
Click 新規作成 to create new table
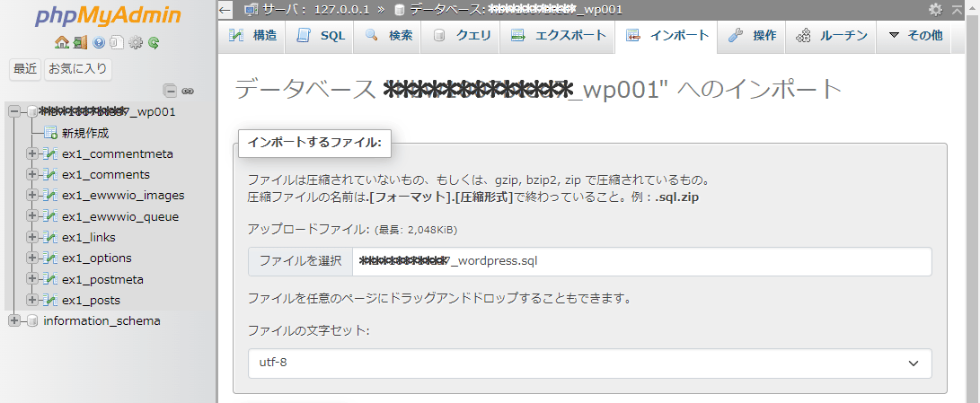tap(84, 133)
